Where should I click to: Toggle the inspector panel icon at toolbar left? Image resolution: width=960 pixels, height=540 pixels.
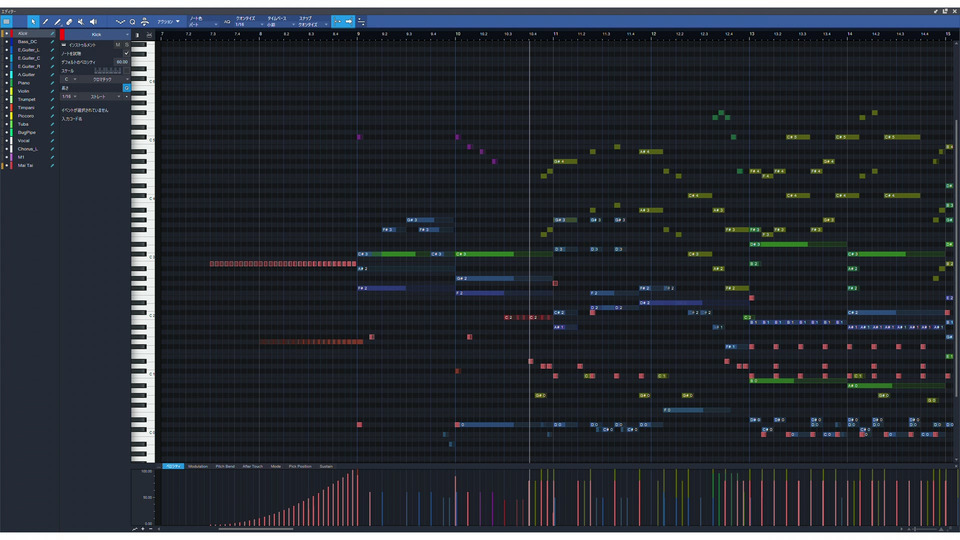point(7,21)
